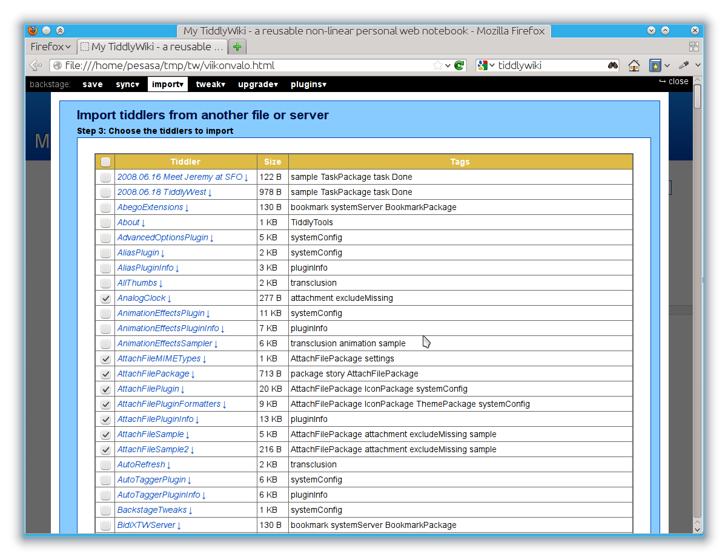
Task: Click the Google search engine icon
Action: (x=483, y=65)
